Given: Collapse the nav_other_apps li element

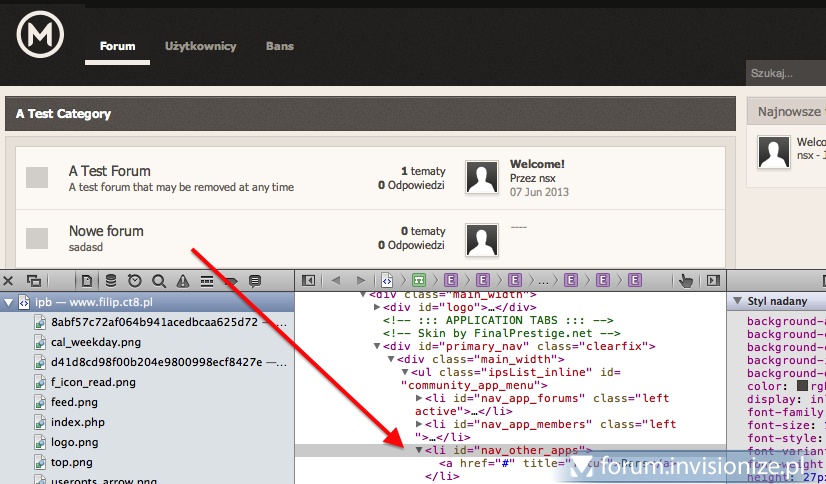Looking at the screenshot, I should (420, 451).
